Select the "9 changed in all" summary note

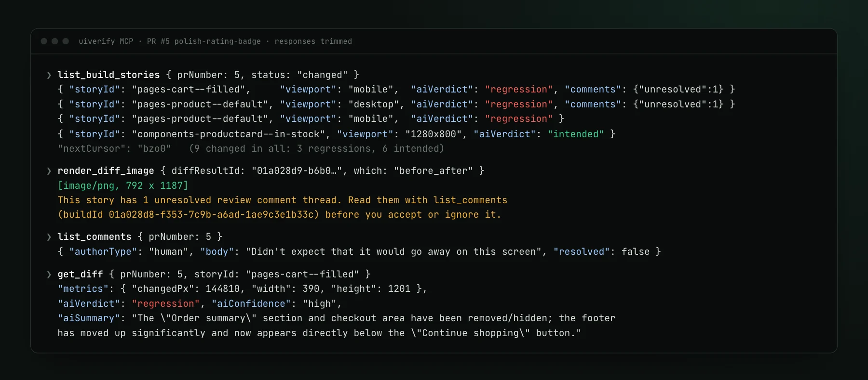(316, 149)
